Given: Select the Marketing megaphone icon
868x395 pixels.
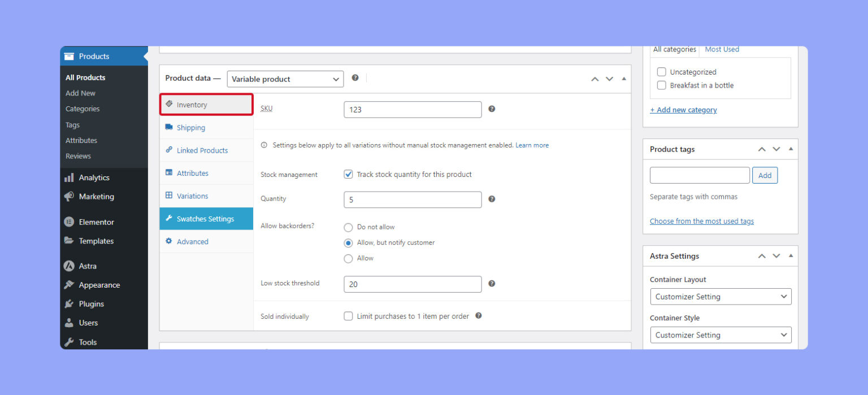Looking at the screenshot, I should (70, 197).
